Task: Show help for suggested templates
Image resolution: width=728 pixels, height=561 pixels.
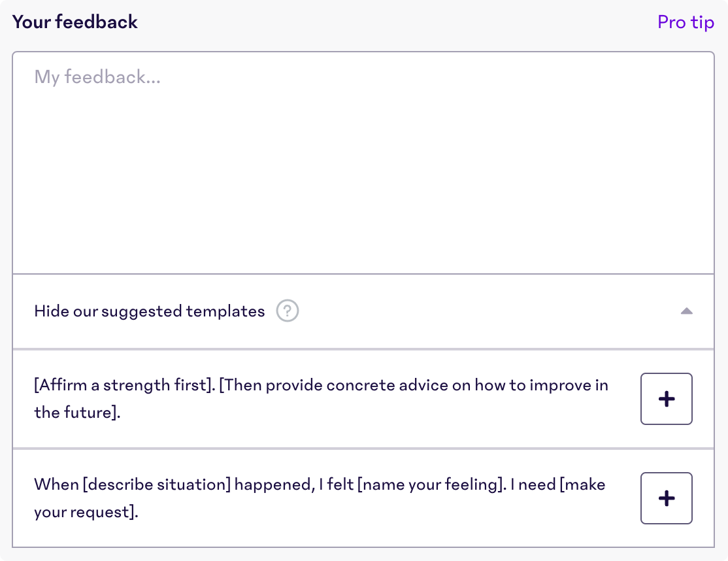Action: tap(288, 311)
